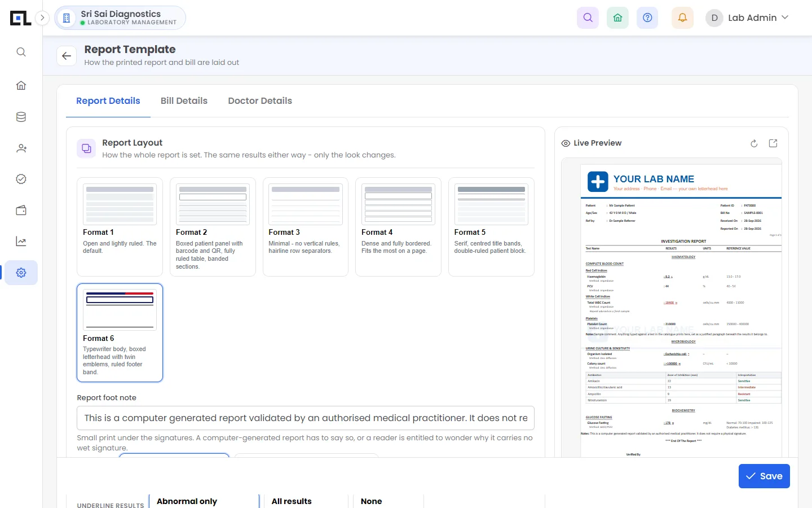The width and height of the screenshot is (812, 508).
Task: Open the circled checkmark icon in the sidebar
Action: (21, 179)
